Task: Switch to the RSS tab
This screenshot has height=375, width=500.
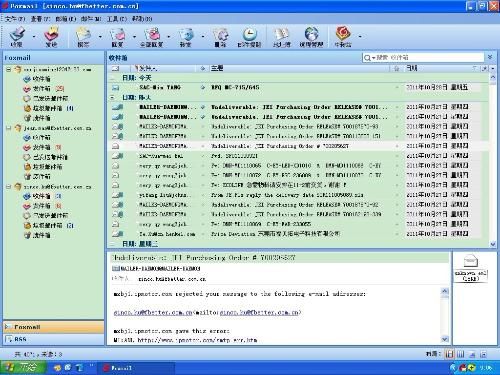Action: (x=54, y=339)
